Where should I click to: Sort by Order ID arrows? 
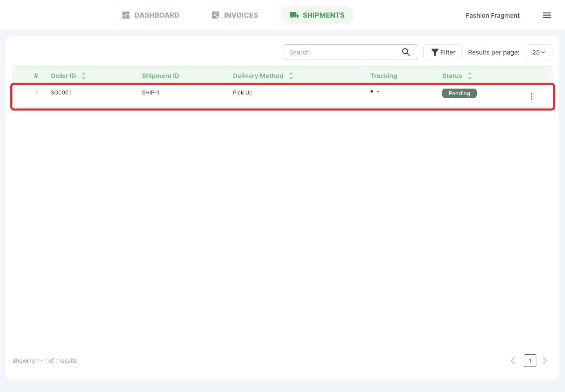point(84,76)
